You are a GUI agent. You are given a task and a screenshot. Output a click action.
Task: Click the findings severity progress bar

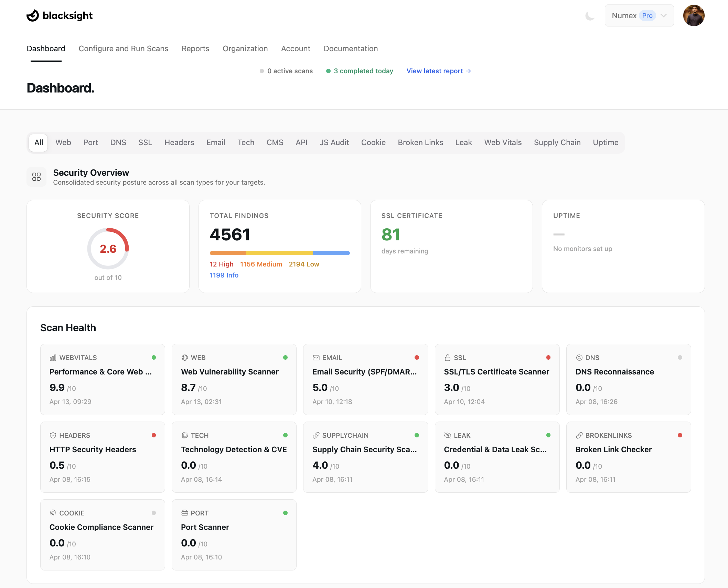click(279, 253)
